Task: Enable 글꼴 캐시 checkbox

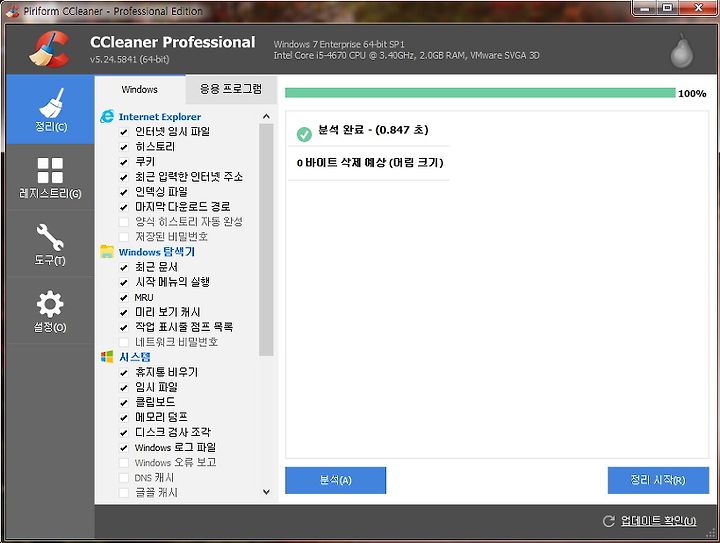Action: tap(124, 493)
